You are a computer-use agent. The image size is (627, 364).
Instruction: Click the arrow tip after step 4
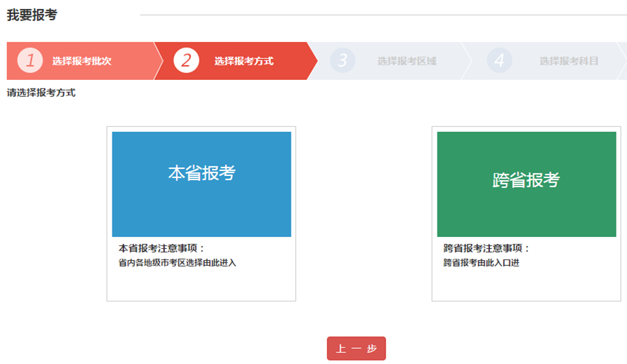pos(621,61)
